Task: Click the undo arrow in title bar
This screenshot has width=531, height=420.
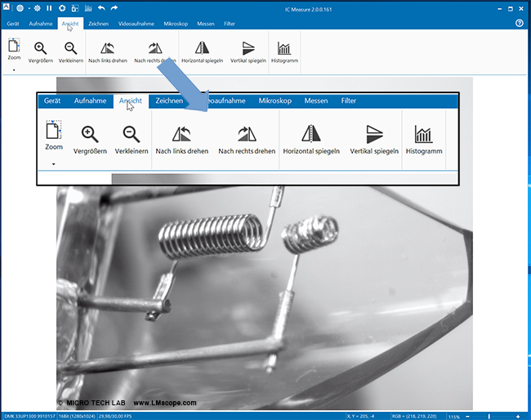Action: (101, 8)
